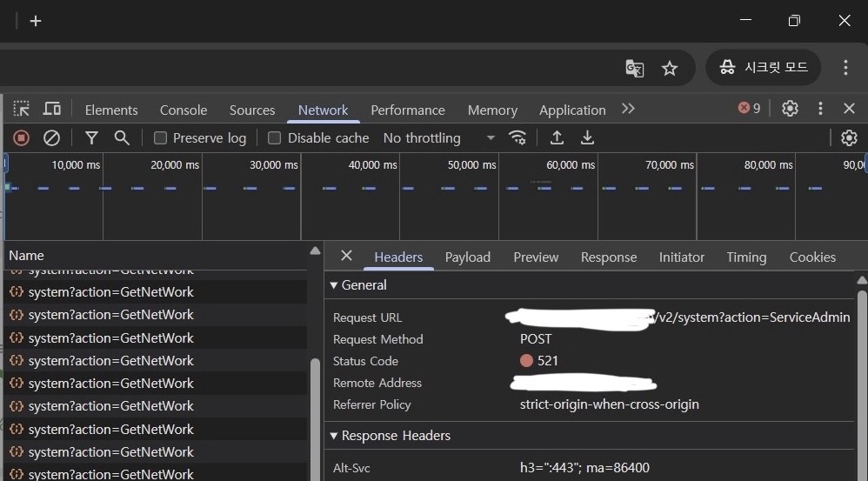Screen dimensions: 868x481
Task: Toggle the device toolbar icon
Action: [52, 109]
